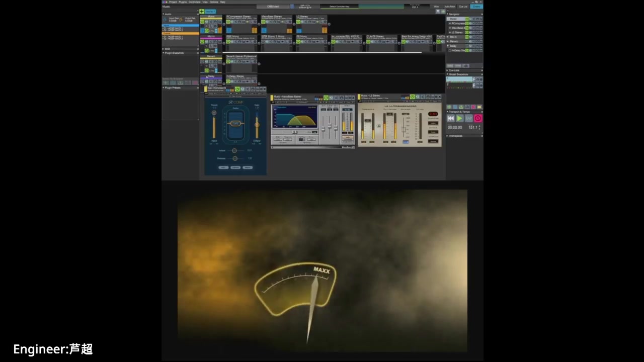Collapse the Navigator panel

tap(447, 14)
